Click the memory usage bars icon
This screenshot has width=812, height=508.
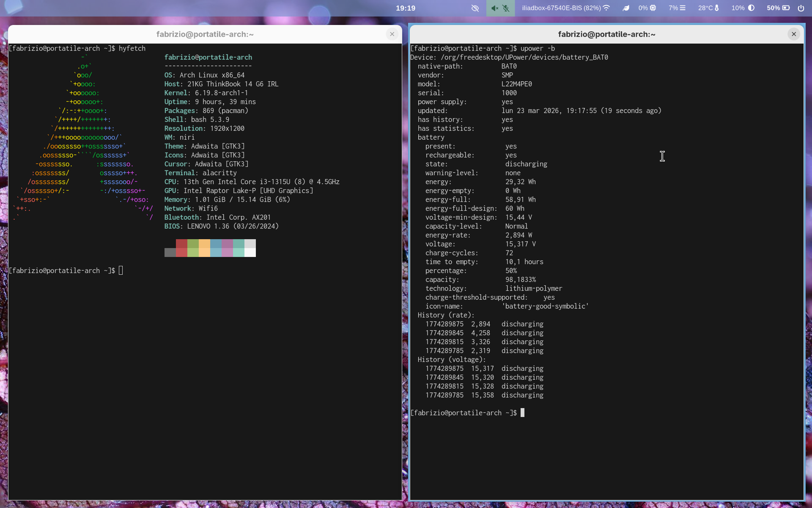click(683, 8)
